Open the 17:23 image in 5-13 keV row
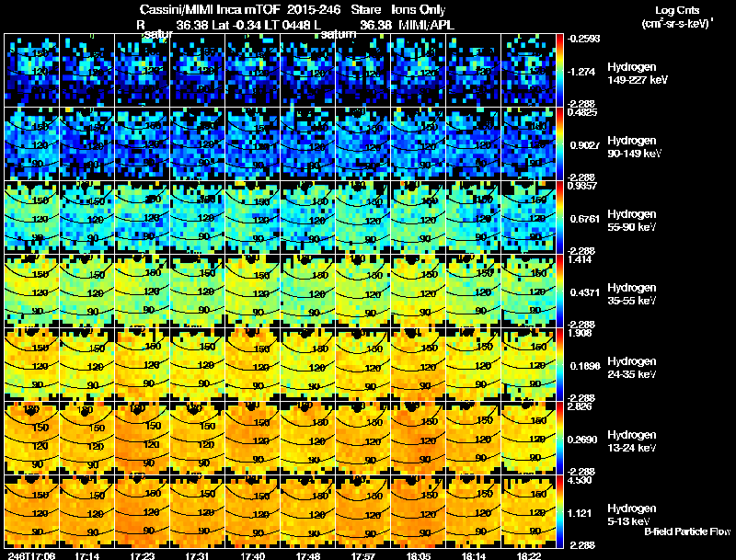The height and width of the screenshot is (560, 736). 142,512
